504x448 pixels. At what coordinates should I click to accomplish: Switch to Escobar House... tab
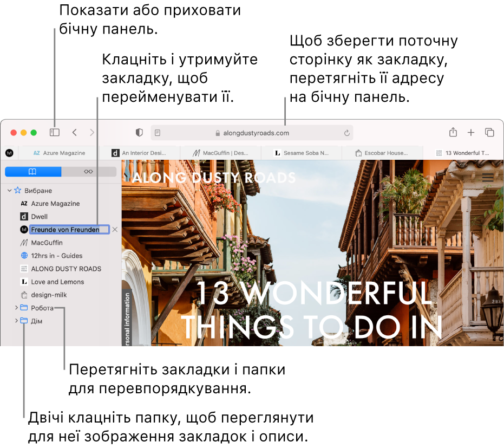point(383,153)
